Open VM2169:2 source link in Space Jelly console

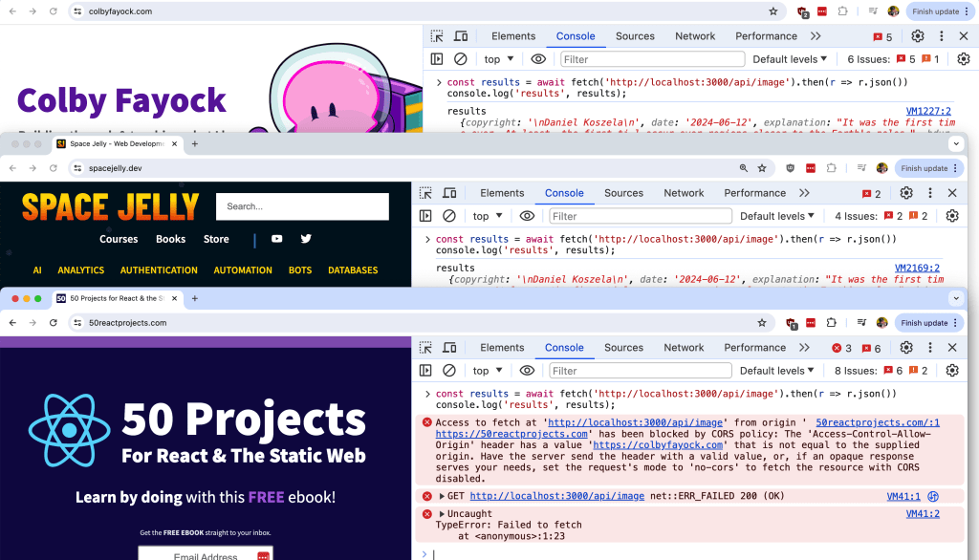pos(917,268)
